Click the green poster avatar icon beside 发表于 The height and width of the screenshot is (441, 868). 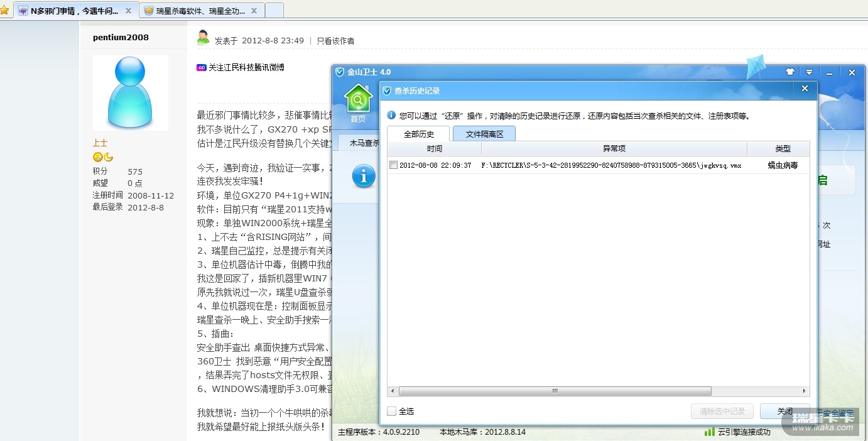click(x=203, y=38)
